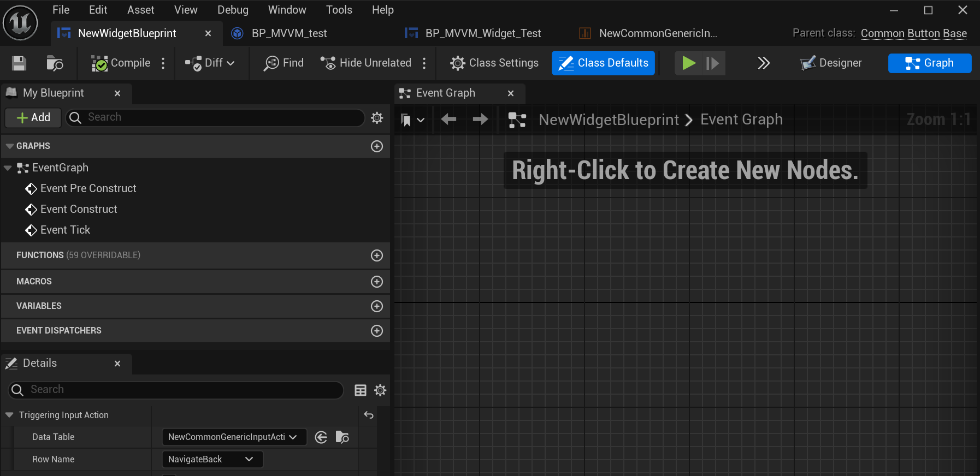Viewport: 980px width, 476px height.
Task: Open the Common Button Base parent class link
Action: click(914, 33)
